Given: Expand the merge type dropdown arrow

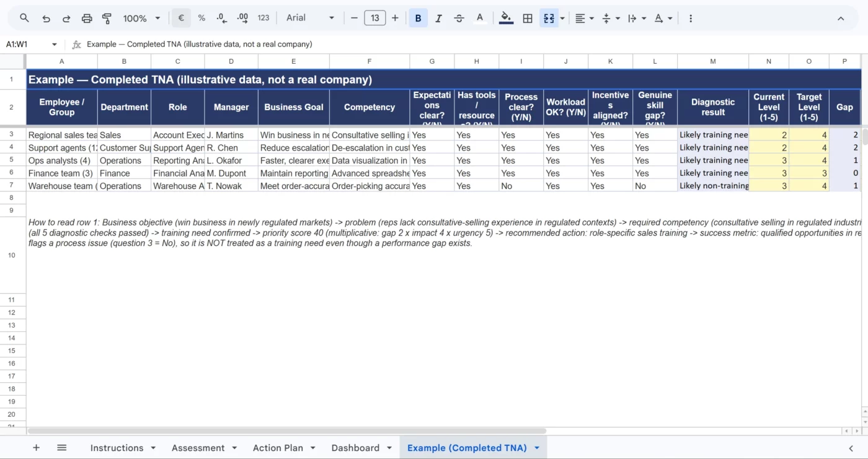Looking at the screenshot, I should [562, 19].
